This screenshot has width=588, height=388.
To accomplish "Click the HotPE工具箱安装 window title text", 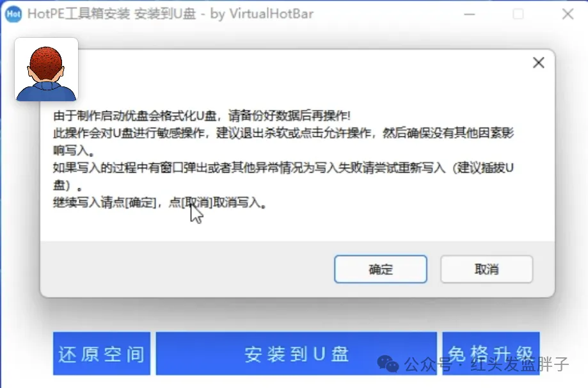I will tap(79, 14).
